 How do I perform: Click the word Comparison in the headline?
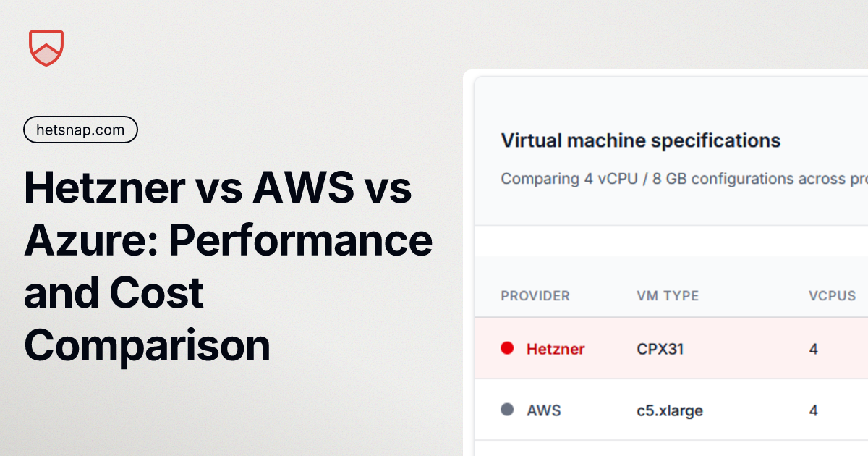click(147, 345)
